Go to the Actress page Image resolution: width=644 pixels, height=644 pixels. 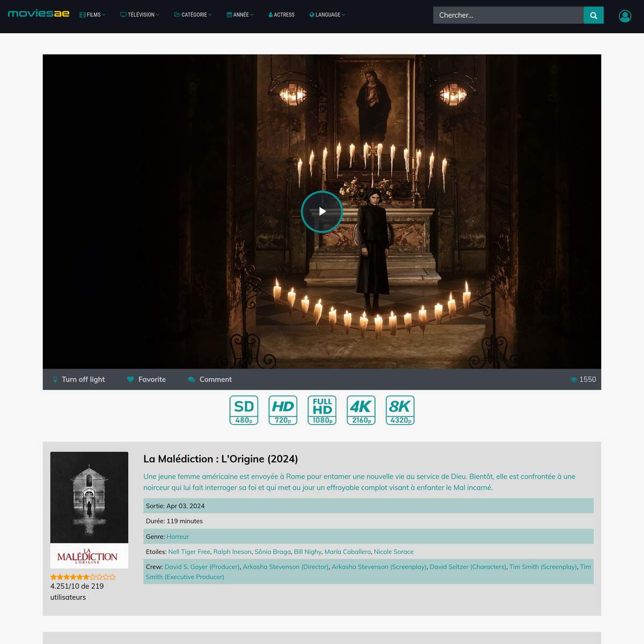(x=281, y=15)
